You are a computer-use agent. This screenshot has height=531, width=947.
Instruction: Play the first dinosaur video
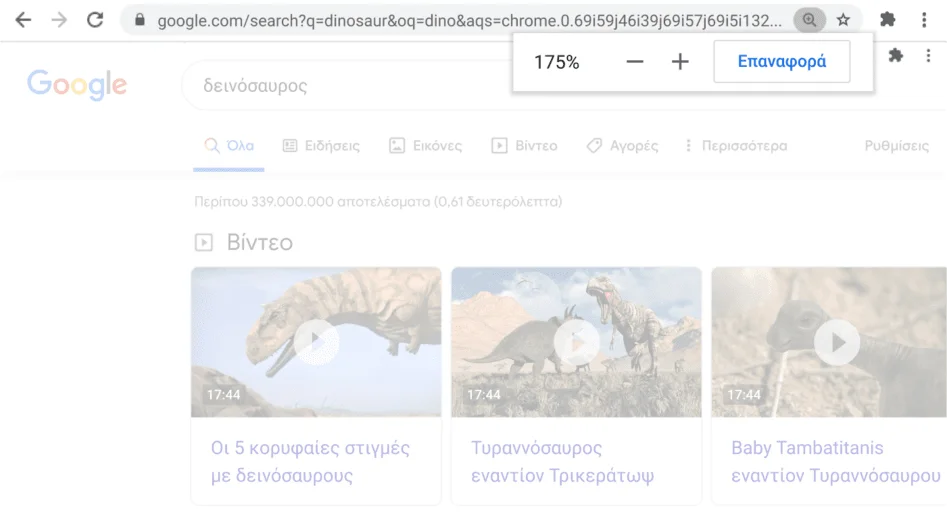click(x=316, y=342)
